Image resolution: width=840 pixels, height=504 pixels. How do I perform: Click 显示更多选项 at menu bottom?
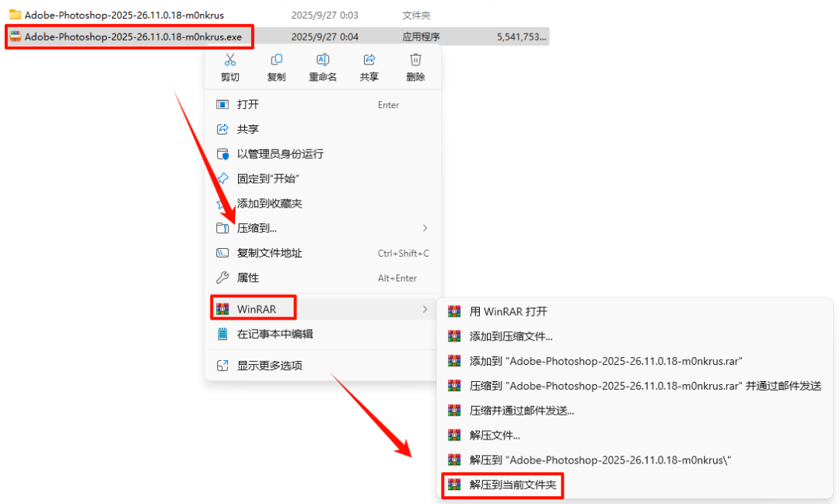(x=323, y=366)
